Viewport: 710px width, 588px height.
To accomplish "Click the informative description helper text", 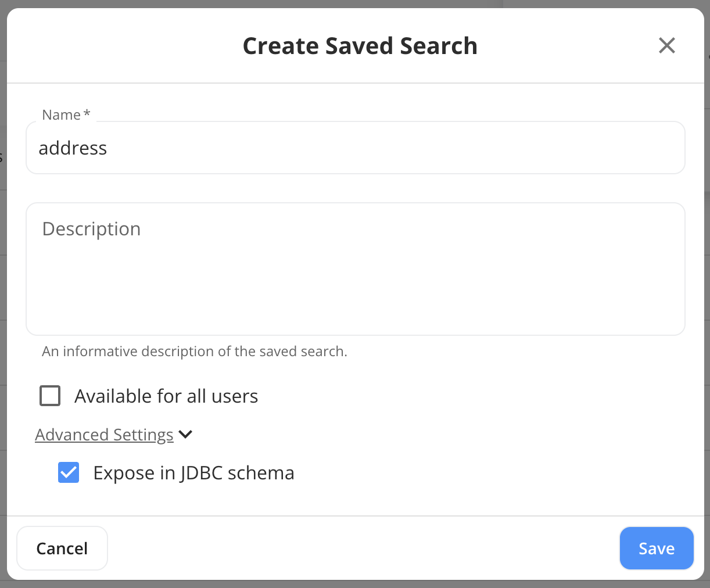I will pyautogui.click(x=195, y=352).
